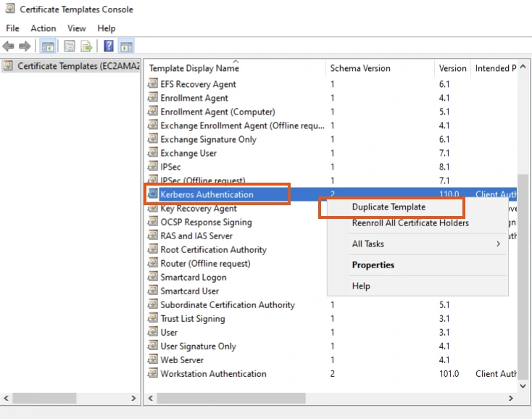Click the vertical scrollbar down arrow
This screenshot has height=419, width=532.
523,386
